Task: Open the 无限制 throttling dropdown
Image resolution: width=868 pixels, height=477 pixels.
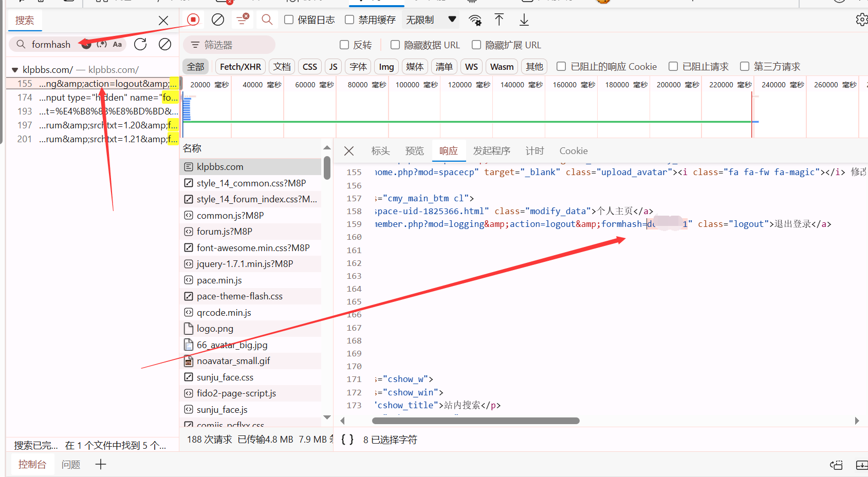Action: [431, 20]
